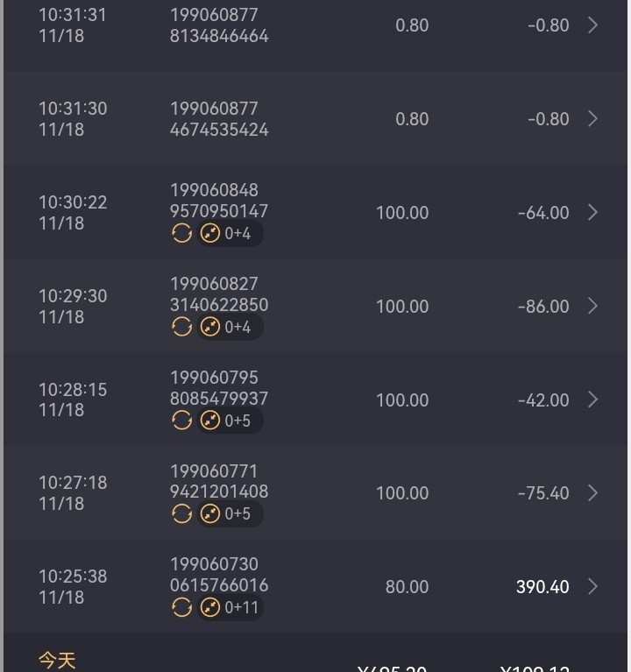Click the 0+5 badge in the 10:28:15 row
The image size is (631, 672).
[x=230, y=421]
